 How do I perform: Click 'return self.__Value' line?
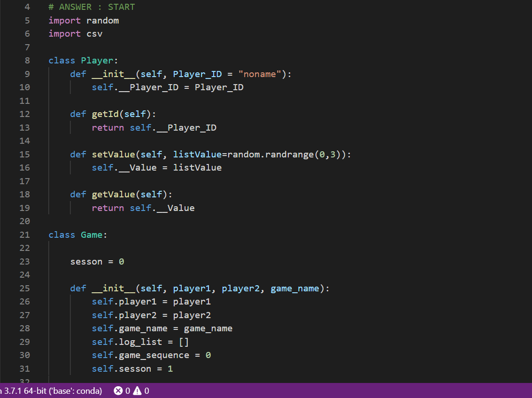143,208
